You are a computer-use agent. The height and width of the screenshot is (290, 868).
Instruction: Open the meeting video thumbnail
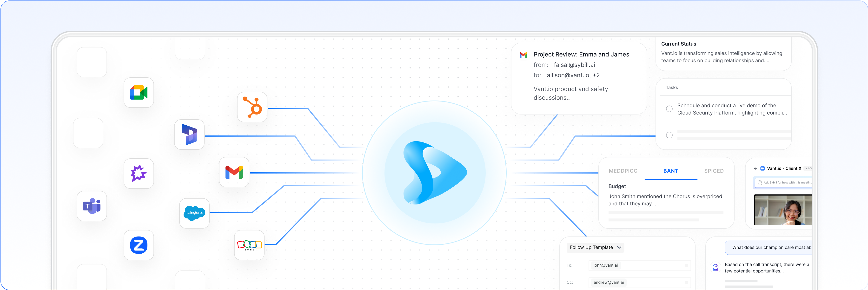point(783,210)
